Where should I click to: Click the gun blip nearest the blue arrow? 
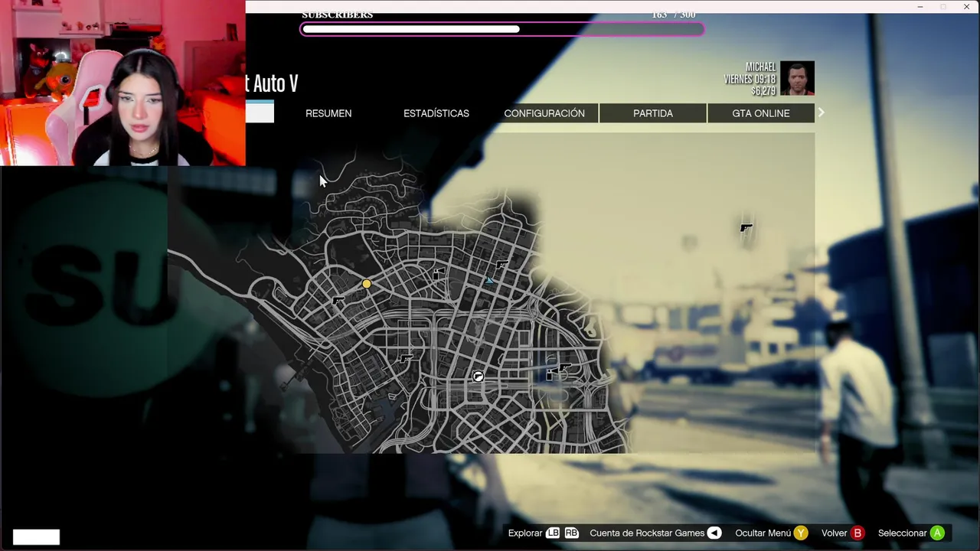click(x=501, y=265)
